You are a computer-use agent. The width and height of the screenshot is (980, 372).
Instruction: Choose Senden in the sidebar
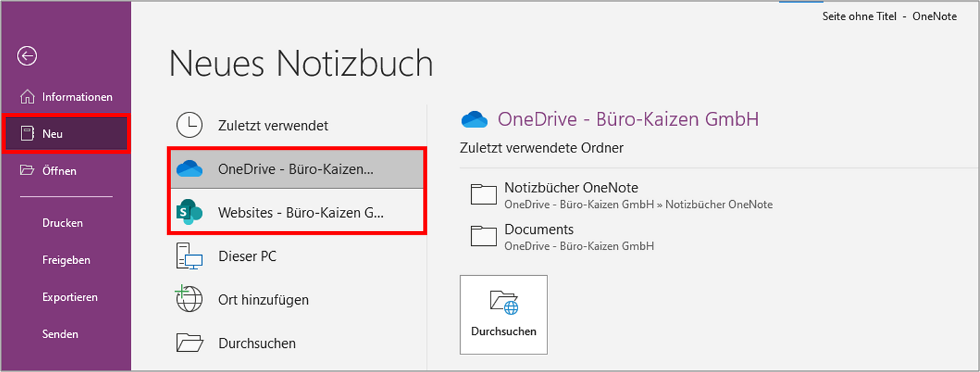(60, 334)
